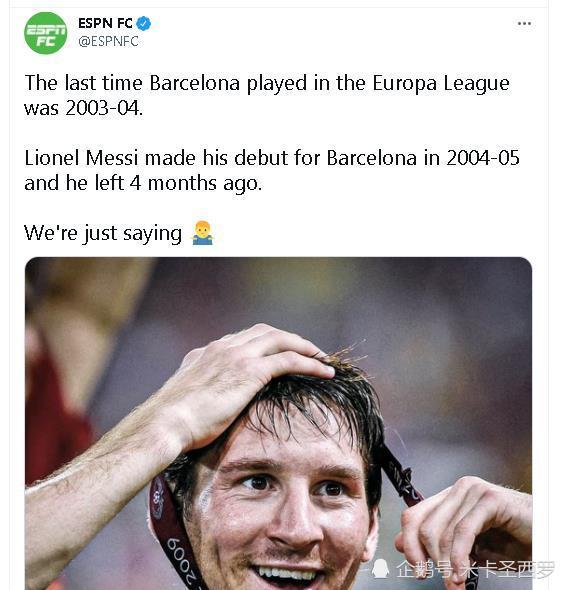Click the words "Lionel Messi" in tweet
This screenshot has height=590, width=569.
(x=81, y=158)
